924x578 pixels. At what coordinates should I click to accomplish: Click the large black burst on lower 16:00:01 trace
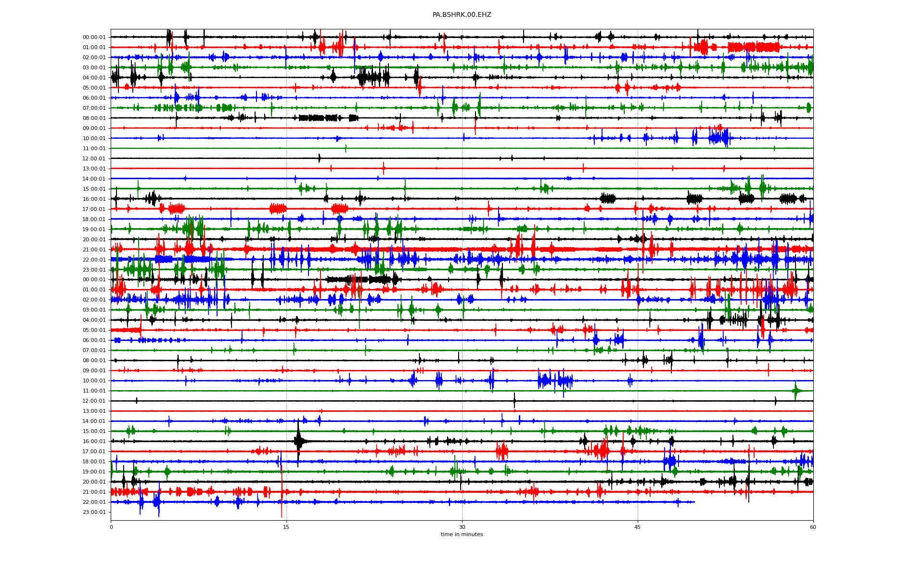point(299,441)
